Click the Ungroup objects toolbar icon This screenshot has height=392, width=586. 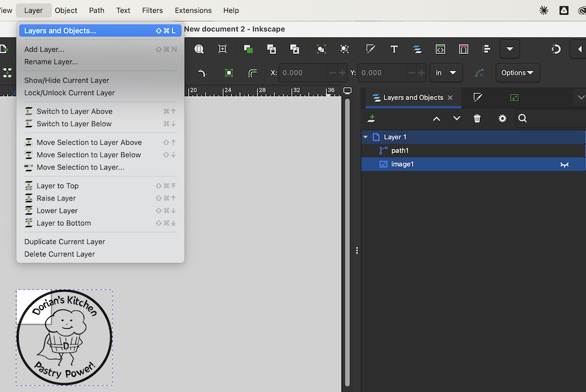click(x=344, y=49)
